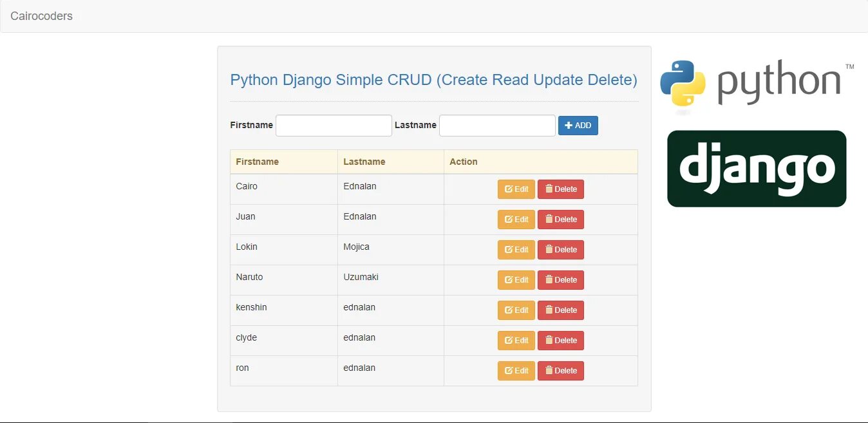Open edit for kenshin ednalan
The height and width of the screenshot is (423, 868).
516,310
